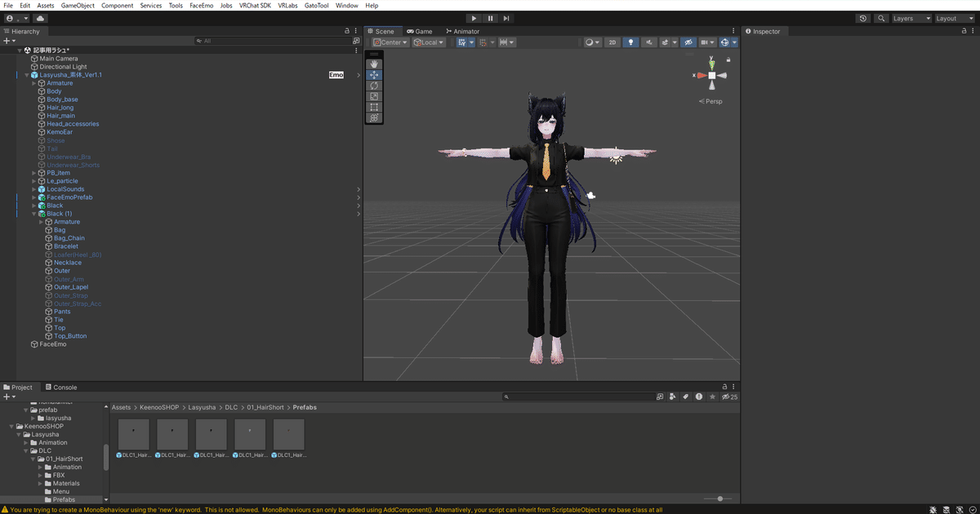Click the Pause button
Viewport: 980px width, 514px height.
tap(490, 18)
